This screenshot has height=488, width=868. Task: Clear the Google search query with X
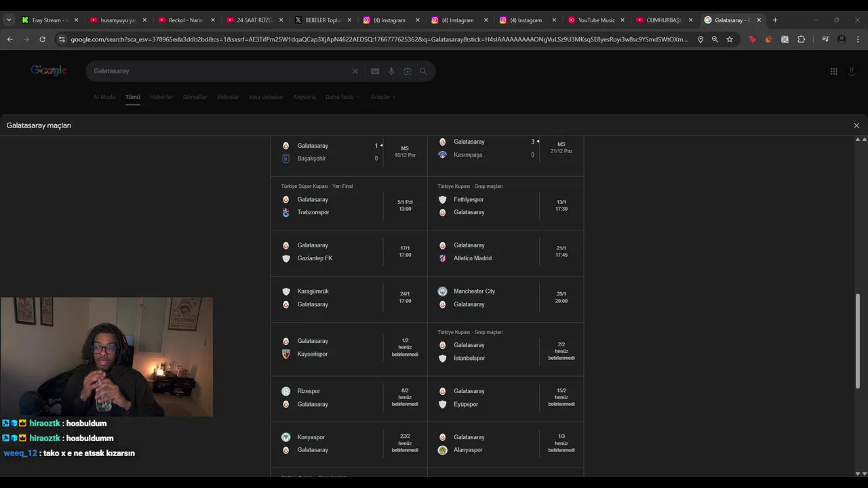point(355,71)
